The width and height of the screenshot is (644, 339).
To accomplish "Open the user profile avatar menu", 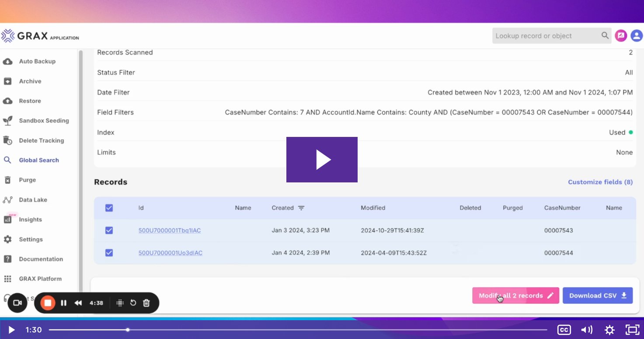I will pyautogui.click(x=636, y=35).
